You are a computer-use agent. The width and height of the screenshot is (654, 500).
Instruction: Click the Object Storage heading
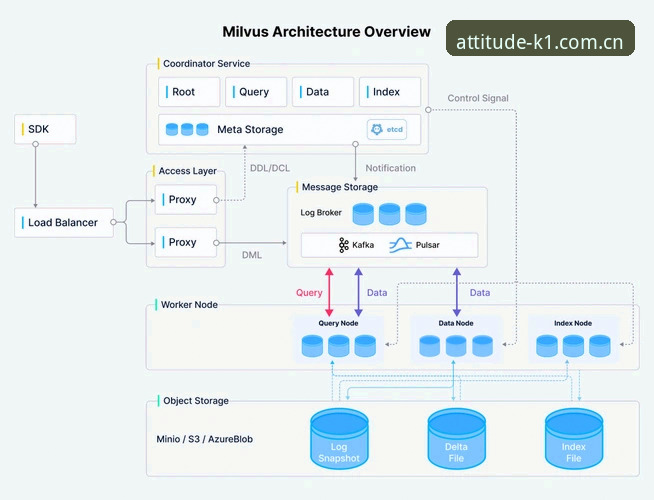[x=196, y=401]
